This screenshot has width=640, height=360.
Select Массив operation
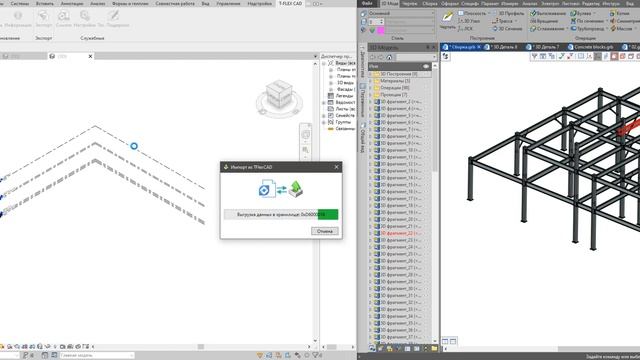[621, 29]
